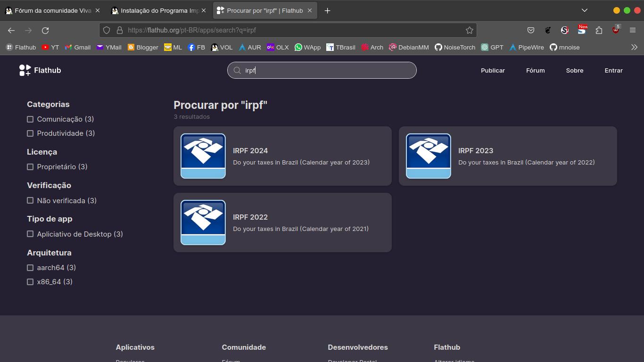
Task: Go back with the browser back arrow
Action: [x=11, y=30]
